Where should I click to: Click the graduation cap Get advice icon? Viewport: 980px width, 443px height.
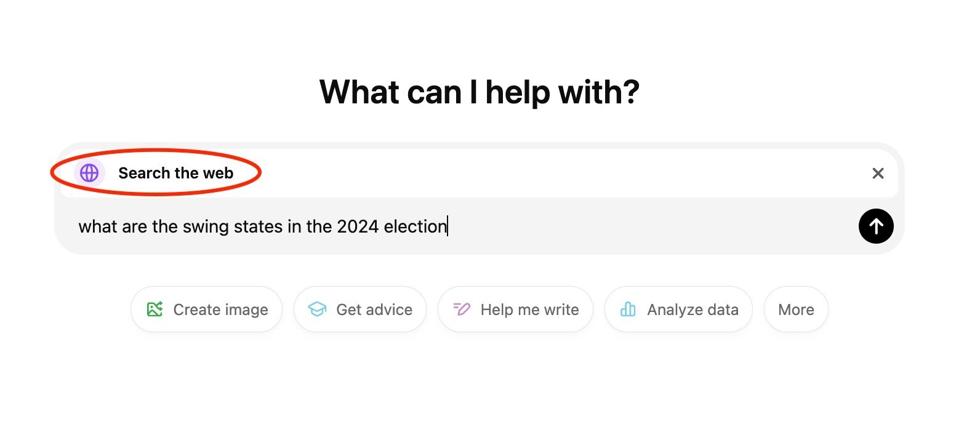point(317,309)
